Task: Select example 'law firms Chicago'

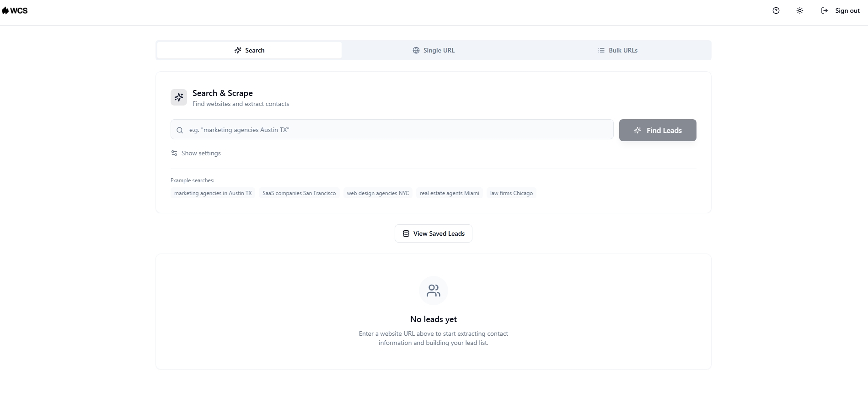Action: 511,193
